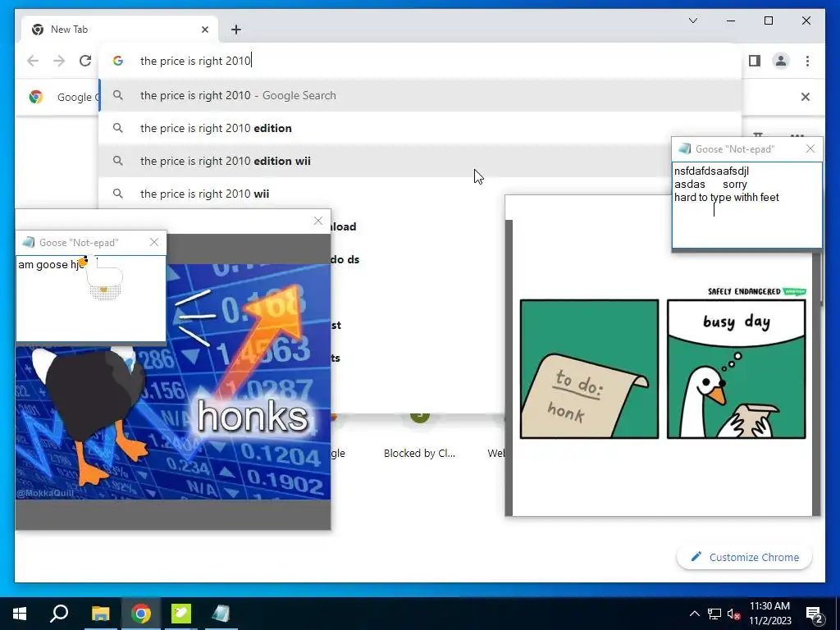The width and height of the screenshot is (840, 630).
Task: Open tab search chevron in title bar
Action: click(692, 21)
